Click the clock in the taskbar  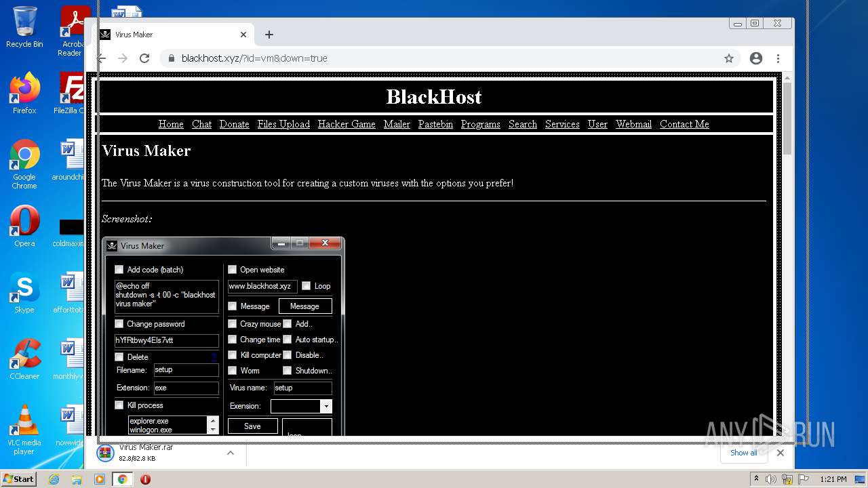pos(833,479)
